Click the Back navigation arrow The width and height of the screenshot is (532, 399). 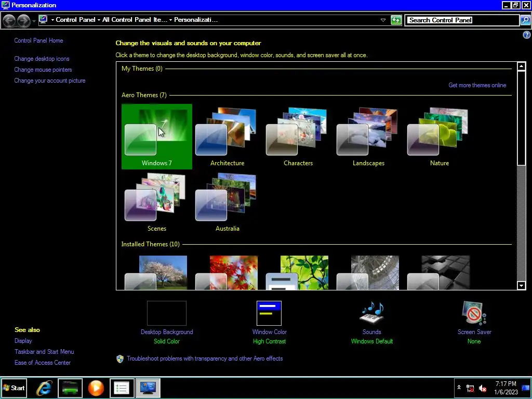click(x=9, y=20)
